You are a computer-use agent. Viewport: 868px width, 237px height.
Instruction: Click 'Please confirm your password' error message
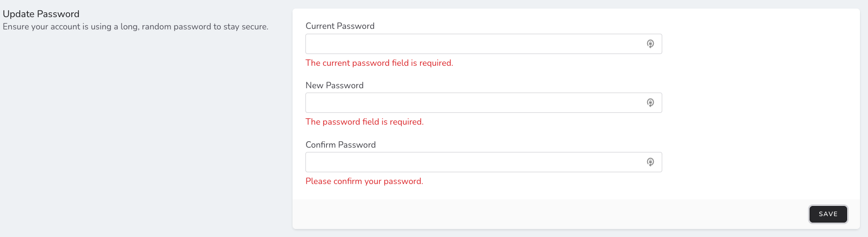pyautogui.click(x=364, y=181)
